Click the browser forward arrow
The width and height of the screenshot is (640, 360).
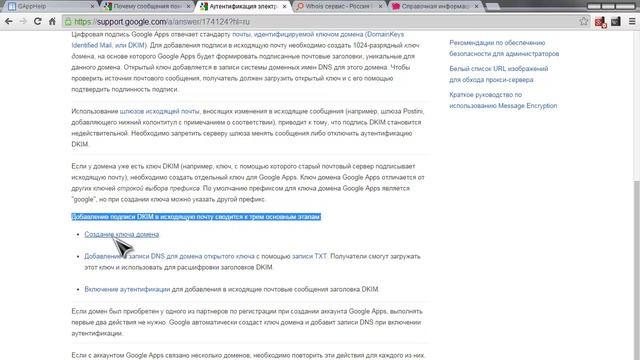(23, 21)
